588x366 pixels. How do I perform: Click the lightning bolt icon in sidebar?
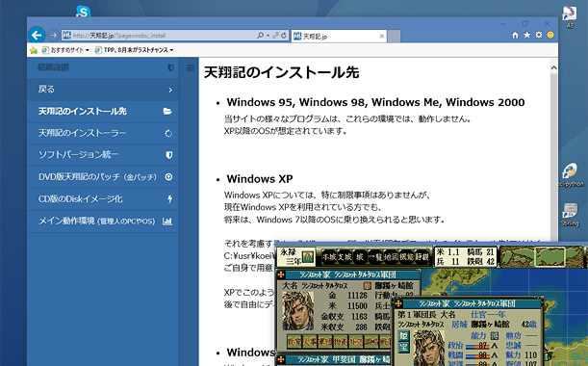point(170,199)
